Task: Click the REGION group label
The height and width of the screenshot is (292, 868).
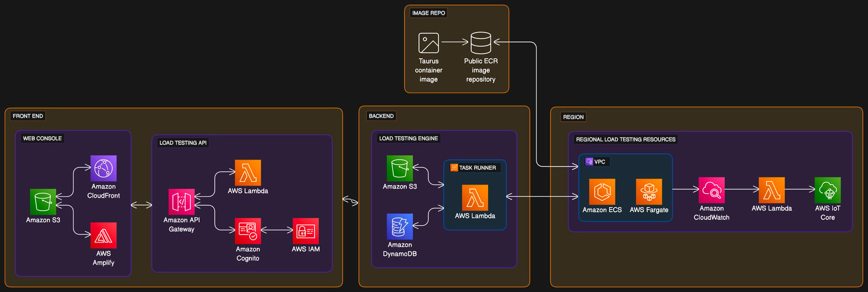Action: pos(573,117)
